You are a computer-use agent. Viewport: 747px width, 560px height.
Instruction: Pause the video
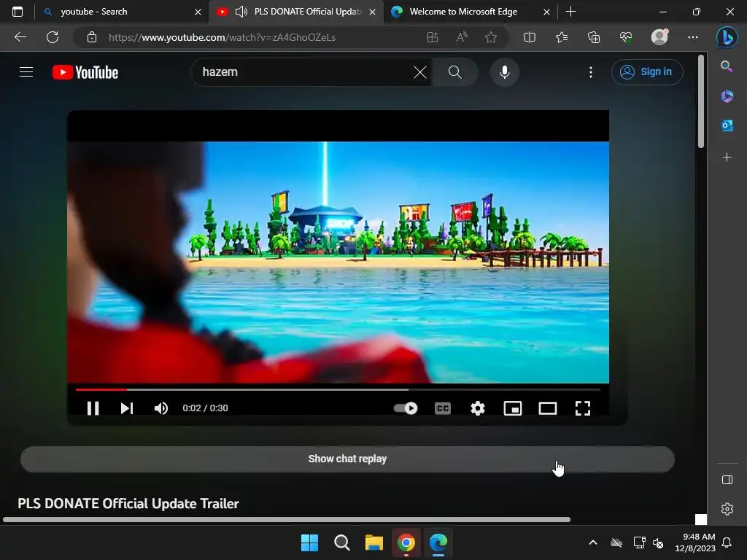pyautogui.click(x=93, y=408)
